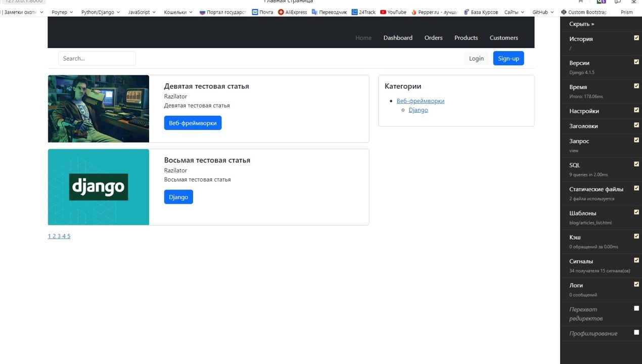Open the База Курсов bookmark
Screen dimensions: 642x364
click(480, 12)
